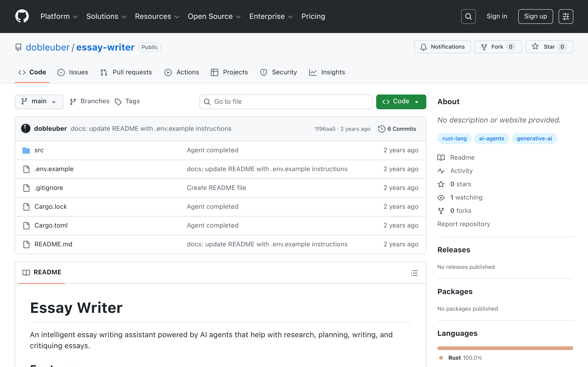This screenshot has height=367, width=588.
Task: Expand the main branch selector
Action: click(39, 101)
